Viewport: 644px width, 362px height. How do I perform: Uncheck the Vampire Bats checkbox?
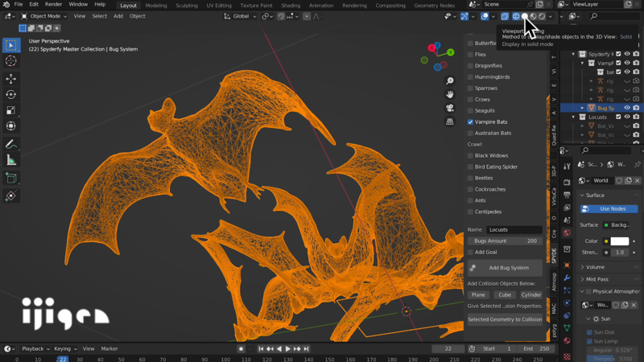point(470,122)
